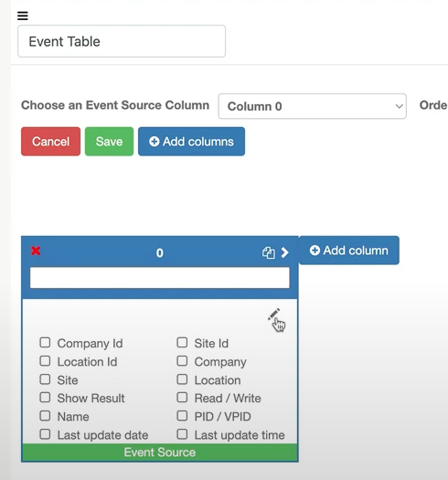Tick the Read / Write checkbox
This screenshot has width=448, height=480.
pyautogui.click(x=182, y=398)
